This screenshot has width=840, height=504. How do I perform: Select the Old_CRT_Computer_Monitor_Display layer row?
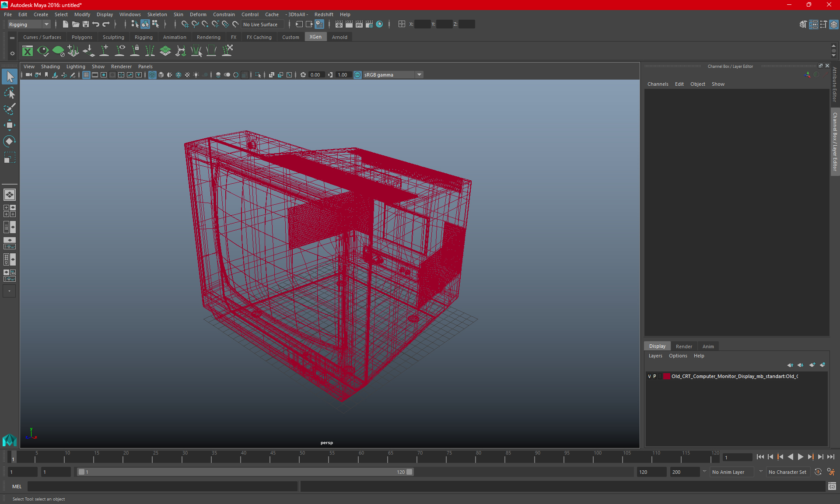click(736, 376)
